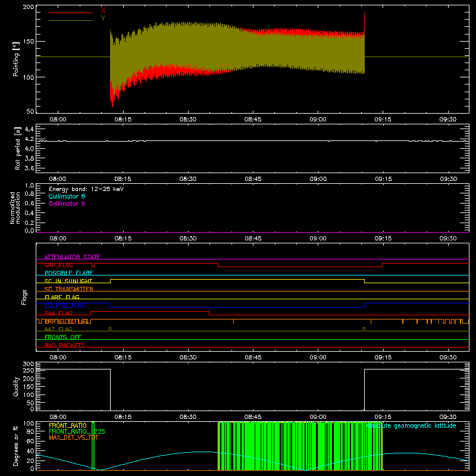Click the 'Collimator 8' legend text
Image resolution: width=476 pixels, height=476 pixels.
point(67,196)
